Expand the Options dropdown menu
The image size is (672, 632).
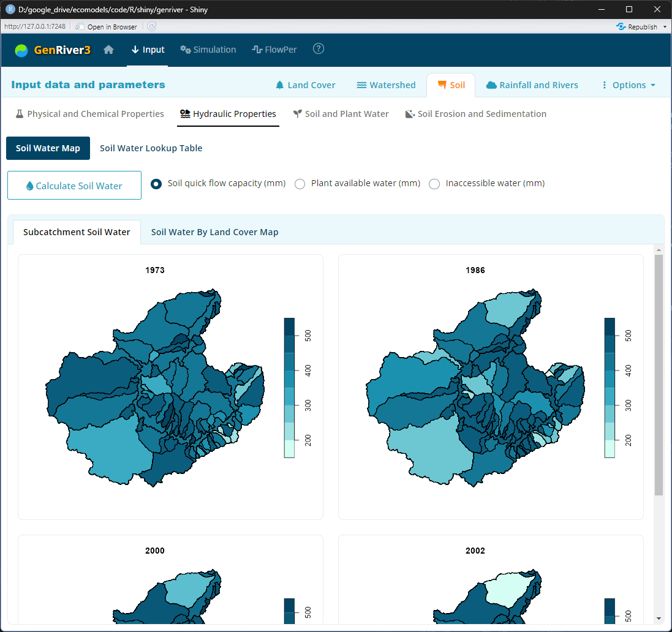(x=629, y=85)
